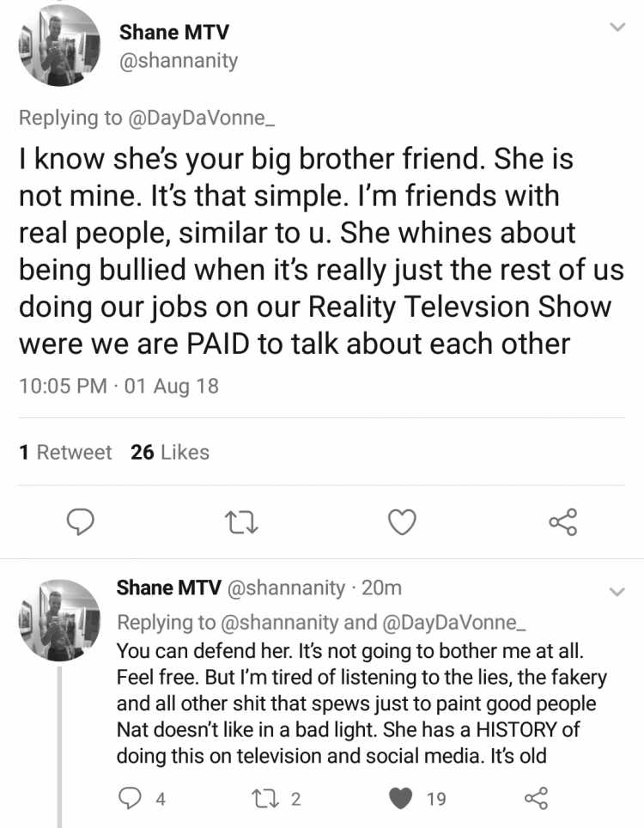Expand the main tweet options chevron
Screen dimensions: 644x828
[617, 27]
